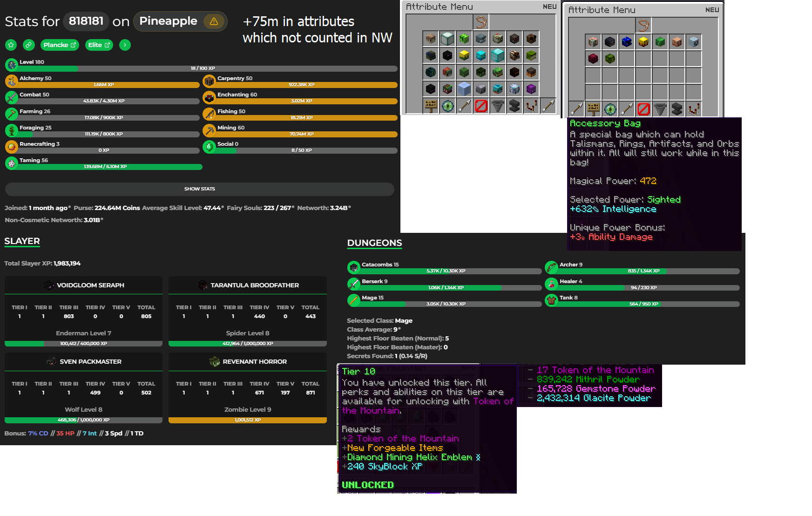Viewport: 812px width, 516px height.
Task: Click red barrier icon in left Attribute Menu
Action: (x=481, y=106)
